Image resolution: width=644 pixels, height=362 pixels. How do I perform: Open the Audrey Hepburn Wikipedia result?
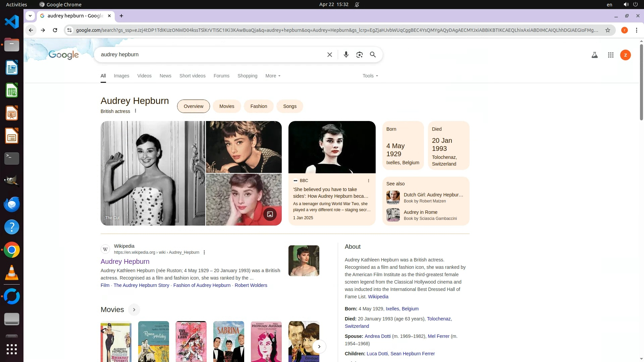click(x=125, y=261)
